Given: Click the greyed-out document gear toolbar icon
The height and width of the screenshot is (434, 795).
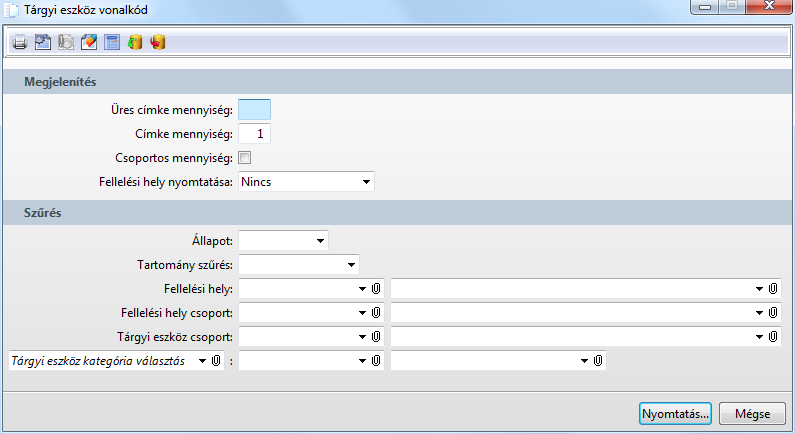Looking at the screenshot, I should (x=66, y=42).
